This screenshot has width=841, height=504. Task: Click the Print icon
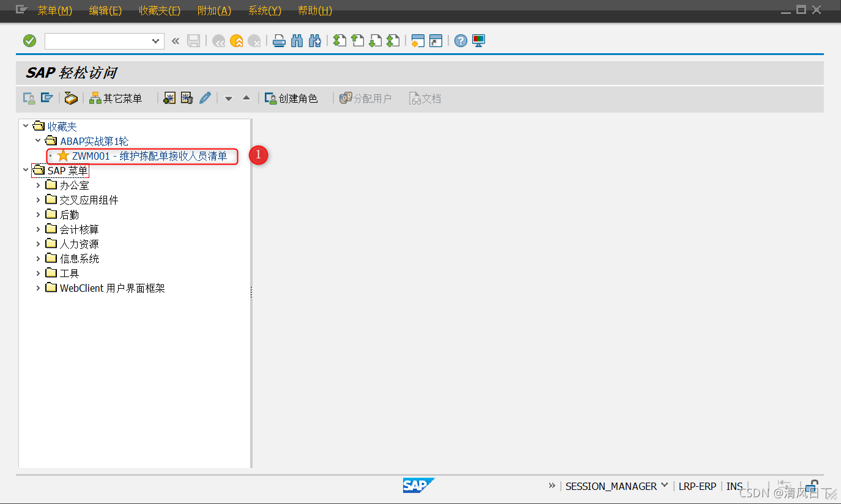pos(279,41)
